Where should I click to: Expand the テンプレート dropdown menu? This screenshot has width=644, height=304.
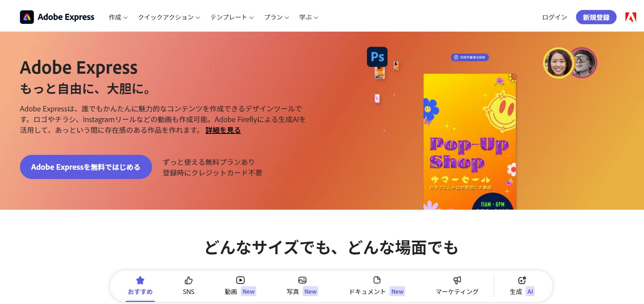(x=232, y=17)
